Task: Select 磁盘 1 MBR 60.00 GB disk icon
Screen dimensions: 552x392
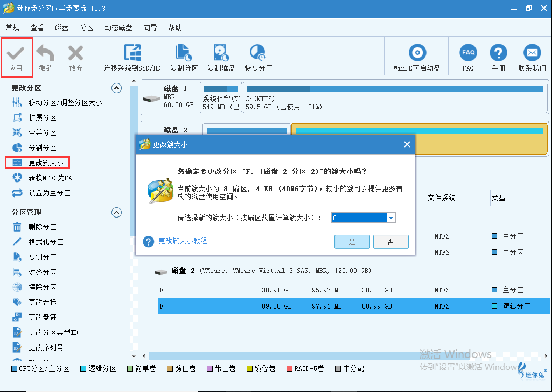Action: tap(151, 99)
